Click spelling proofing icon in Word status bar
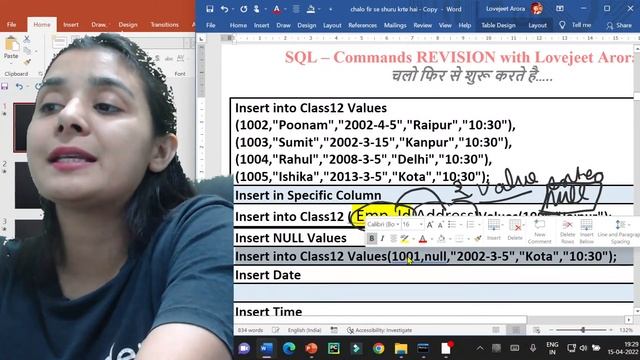The width and height of the screenshot is (640, 360). click(x=276, y=330)
